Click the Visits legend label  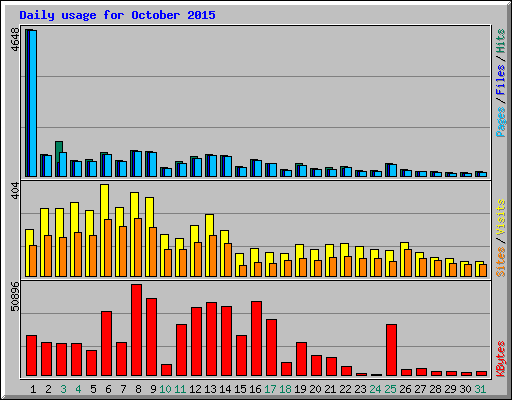click(x=500, y=217)
